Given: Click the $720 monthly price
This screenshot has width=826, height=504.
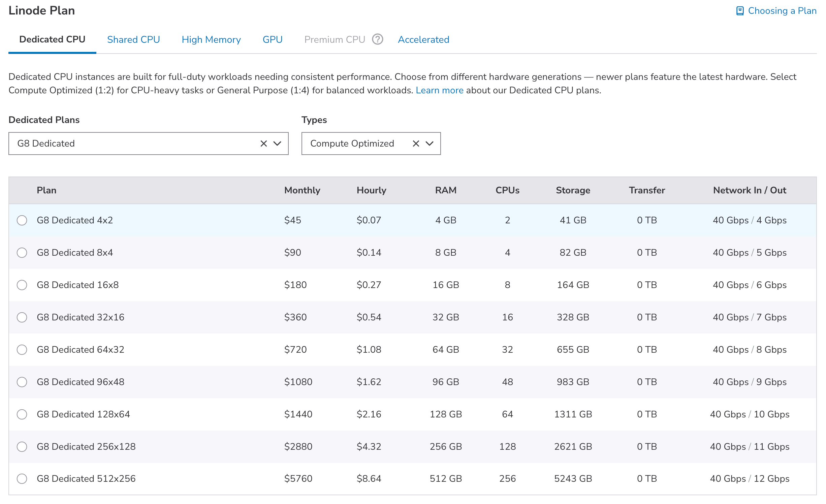Looking at the screenshot, I should tap(295, 350).
